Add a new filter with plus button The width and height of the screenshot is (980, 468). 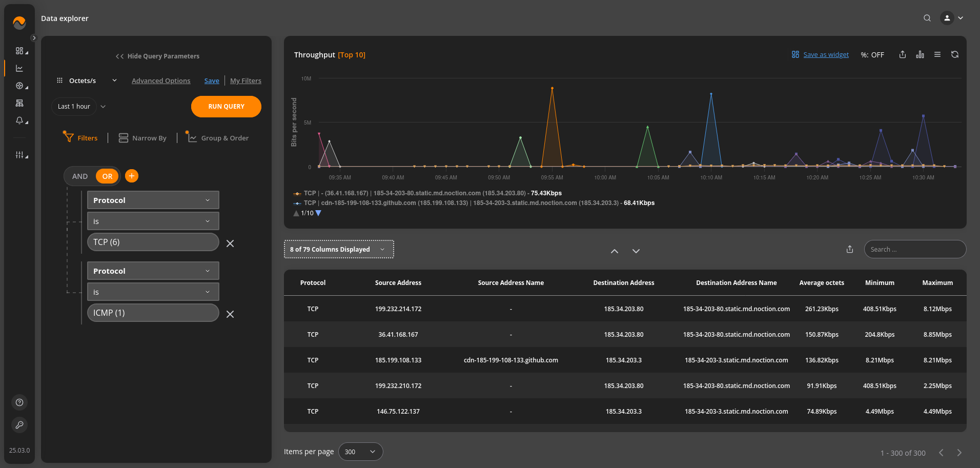[x=132, y=176]
